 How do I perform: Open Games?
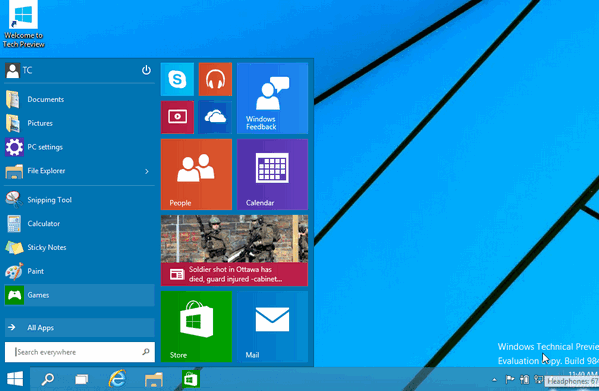pyautogui.click(x=79, y=295)
